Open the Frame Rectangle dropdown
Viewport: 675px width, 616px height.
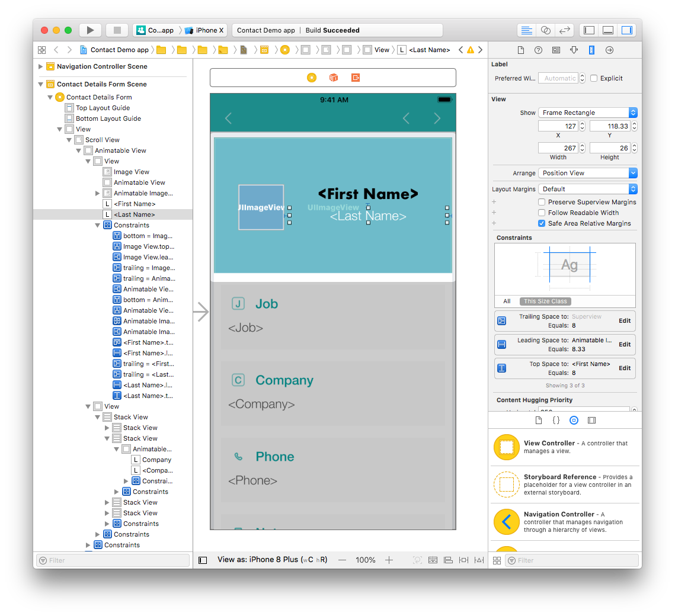588,113
